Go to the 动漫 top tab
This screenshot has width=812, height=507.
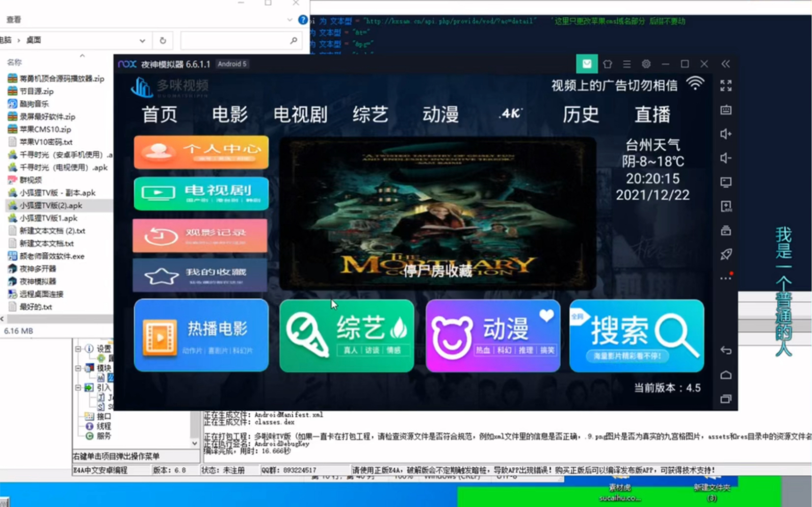441,115
